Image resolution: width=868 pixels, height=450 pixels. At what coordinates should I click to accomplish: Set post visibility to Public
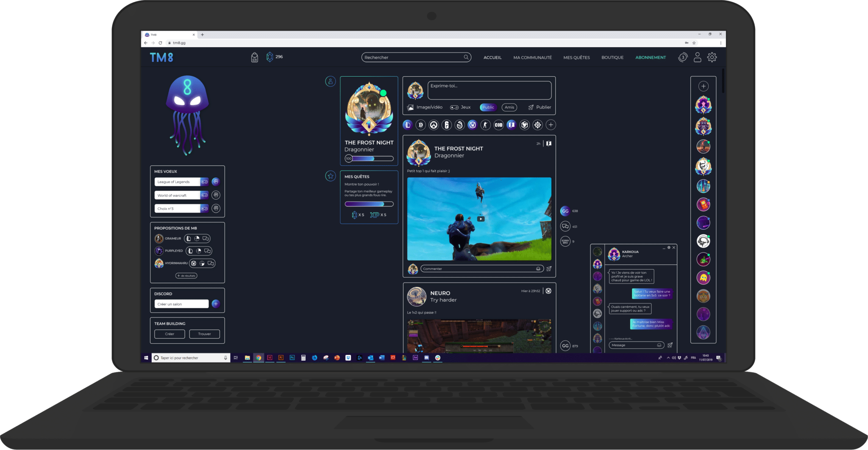point(488,107)
